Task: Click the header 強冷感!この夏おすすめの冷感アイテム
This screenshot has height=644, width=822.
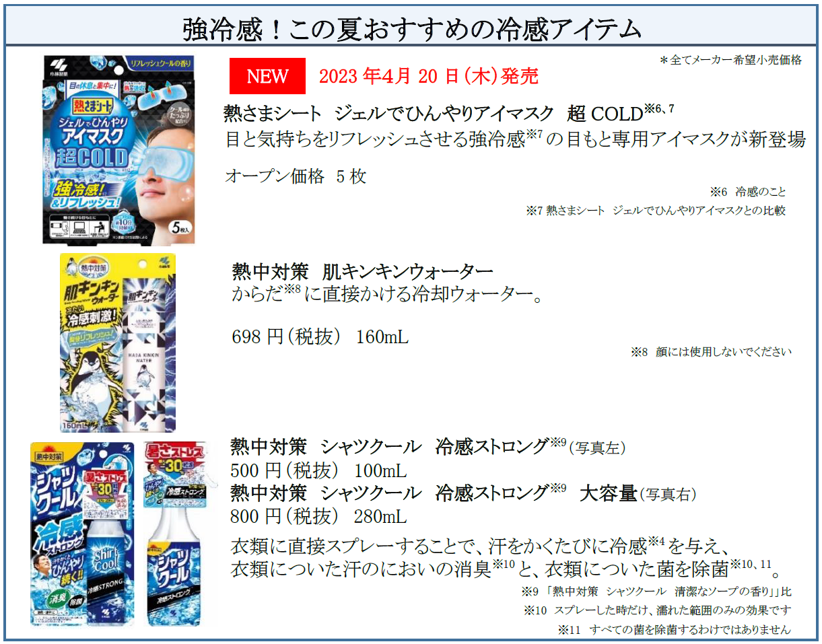Action: [411, 30]
